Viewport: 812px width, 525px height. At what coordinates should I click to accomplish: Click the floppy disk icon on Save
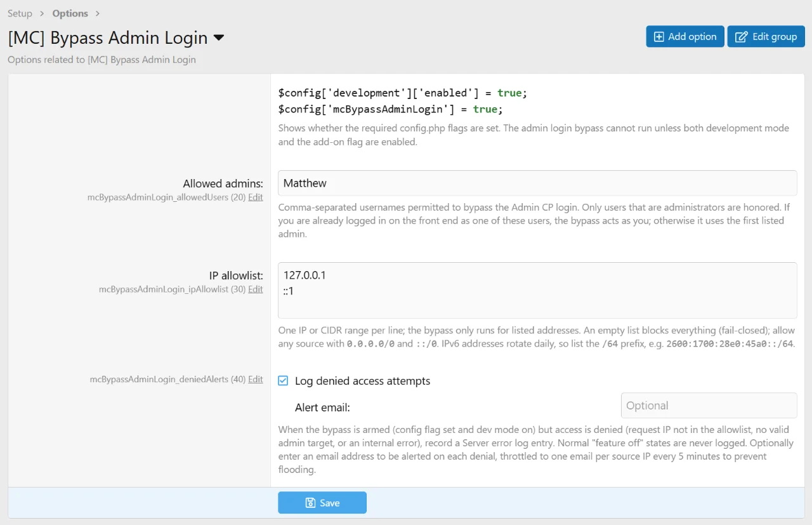click(310, 503)
